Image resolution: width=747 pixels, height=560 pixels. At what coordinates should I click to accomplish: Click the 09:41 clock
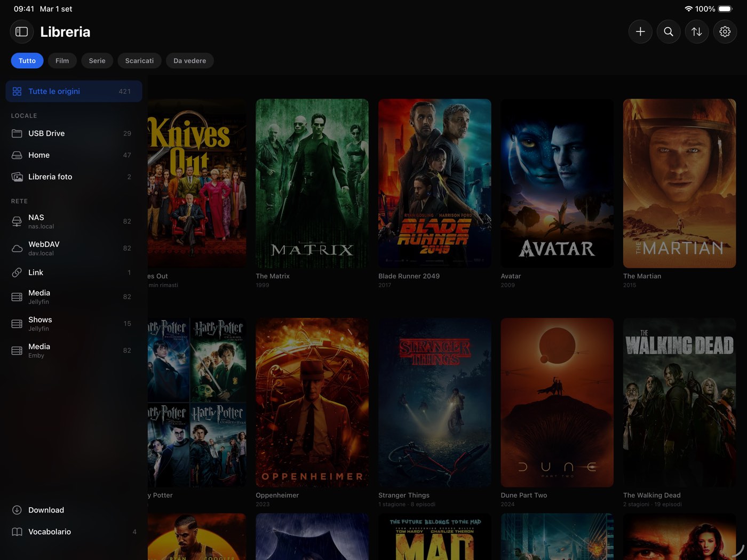tap(24, 9)
